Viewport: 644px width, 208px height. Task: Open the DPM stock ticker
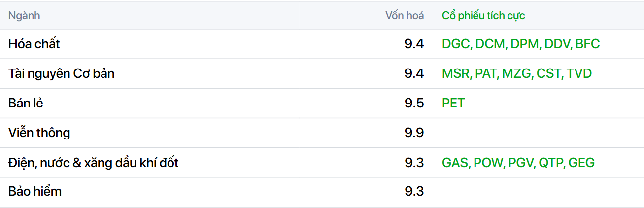524,44
